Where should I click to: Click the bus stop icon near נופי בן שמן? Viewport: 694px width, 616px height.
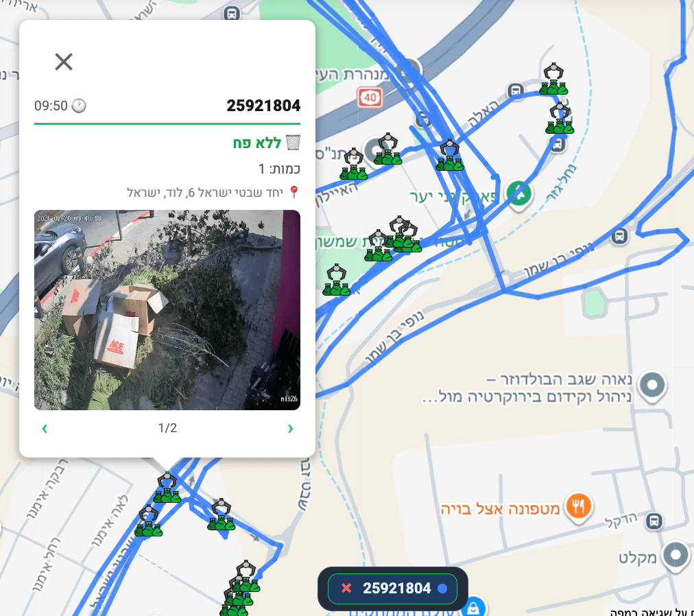(x=620, y=236)
